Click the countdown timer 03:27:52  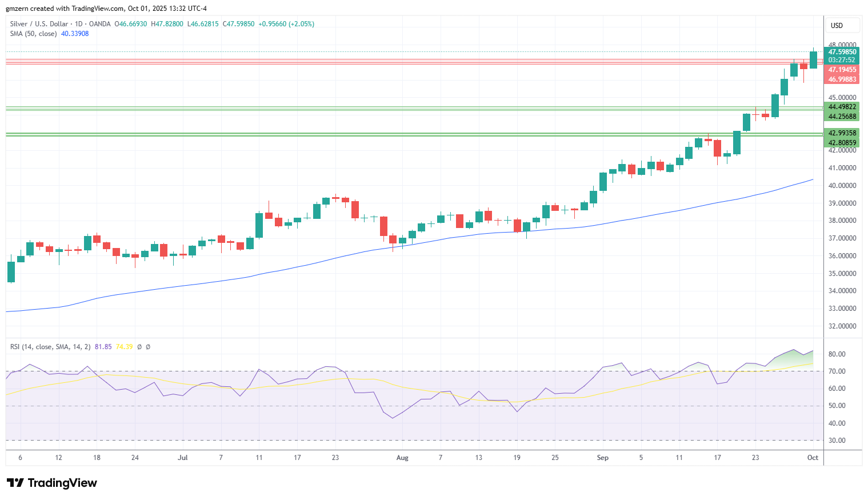pyautogui.click(x=842, y=60)
